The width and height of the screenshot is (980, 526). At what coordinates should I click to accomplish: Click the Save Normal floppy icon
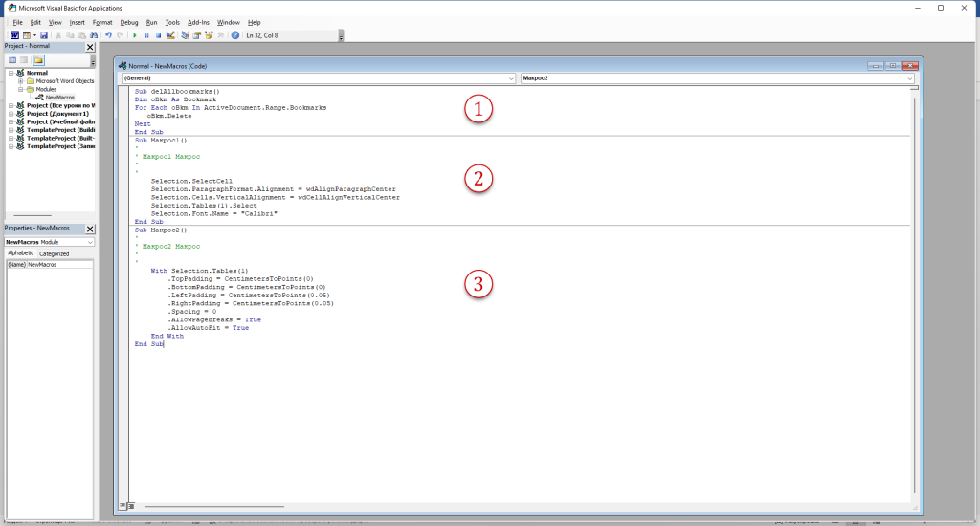pyautogui.click(x=45, y=35)
